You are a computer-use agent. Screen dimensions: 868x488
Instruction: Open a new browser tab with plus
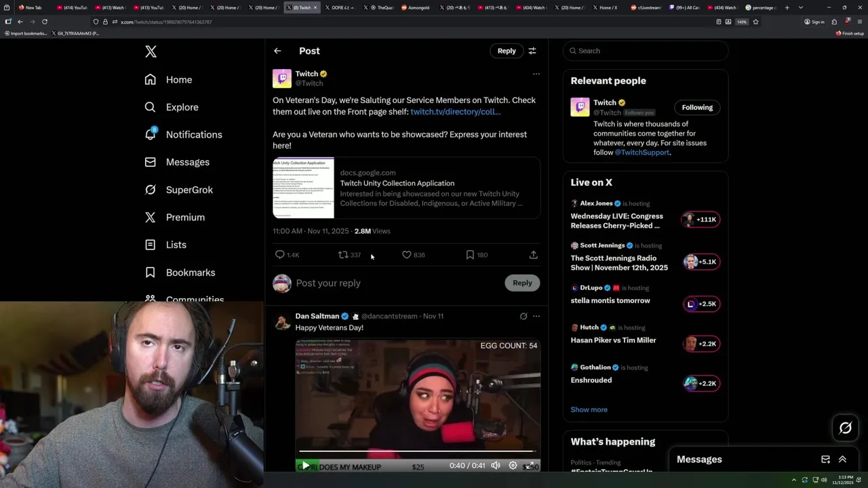(787, 7)
